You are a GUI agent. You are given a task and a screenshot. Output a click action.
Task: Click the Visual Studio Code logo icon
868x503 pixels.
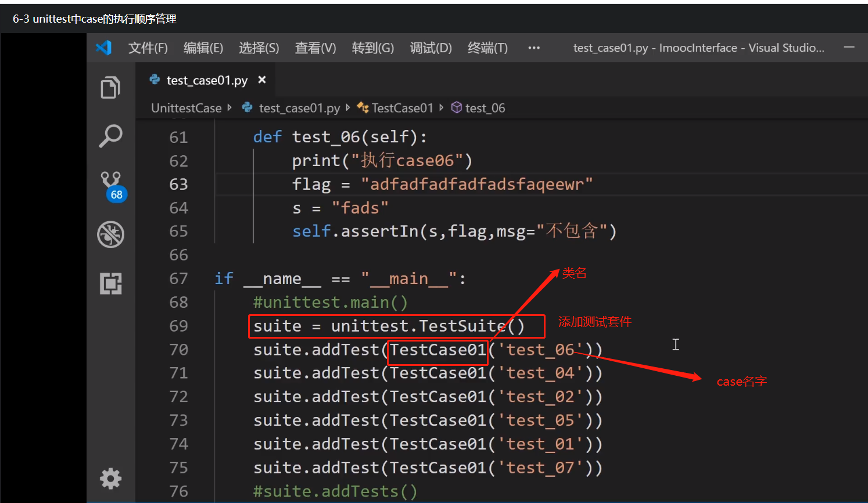click(103, 48)
